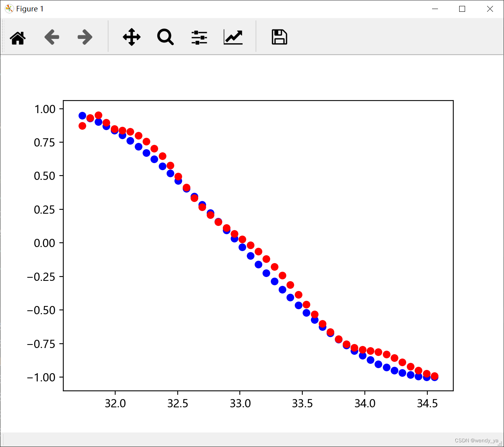This screenshot has width=504, height=447.
Task: Click the matplotlib Figure 1 window icon
Action: pyautogui.click(x=9, y=9)
